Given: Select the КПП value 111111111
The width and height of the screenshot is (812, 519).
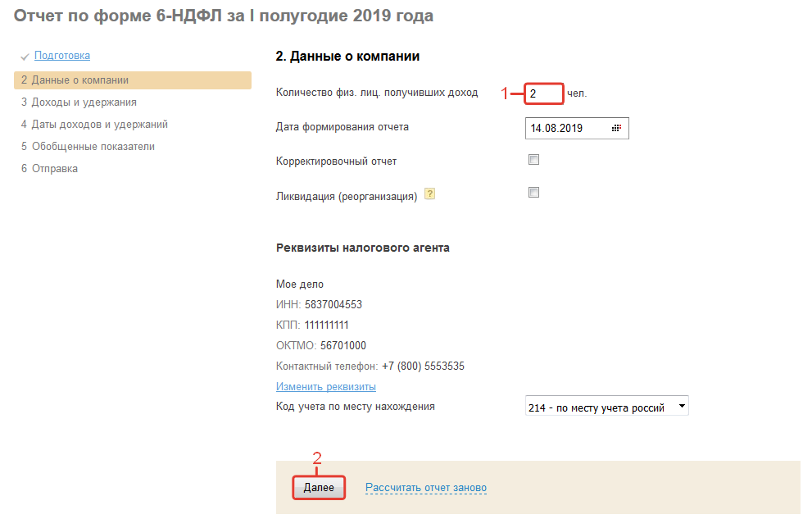Looking at the screenshot, I should (x=326, y=326).
